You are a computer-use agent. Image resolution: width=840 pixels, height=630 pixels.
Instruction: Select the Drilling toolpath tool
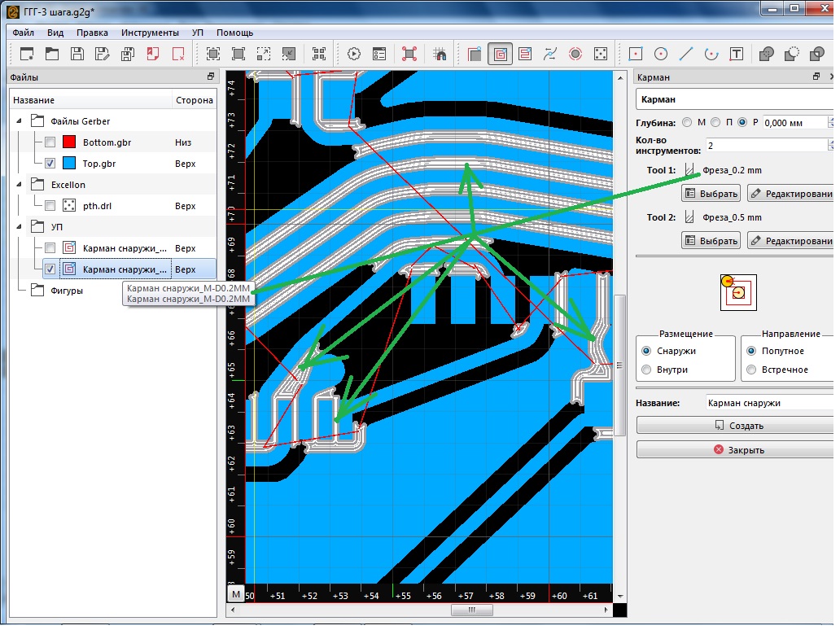click(x=601, y=54)
